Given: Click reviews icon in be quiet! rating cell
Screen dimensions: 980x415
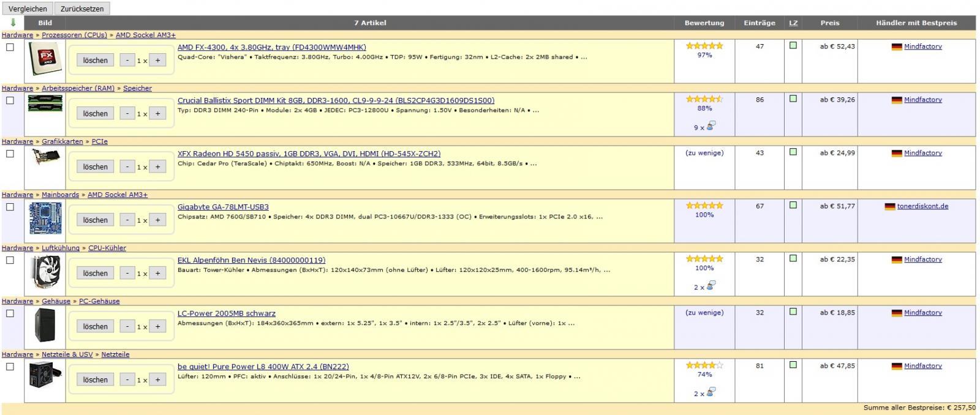Looking at the screenshot, I should tap(710, 392).
